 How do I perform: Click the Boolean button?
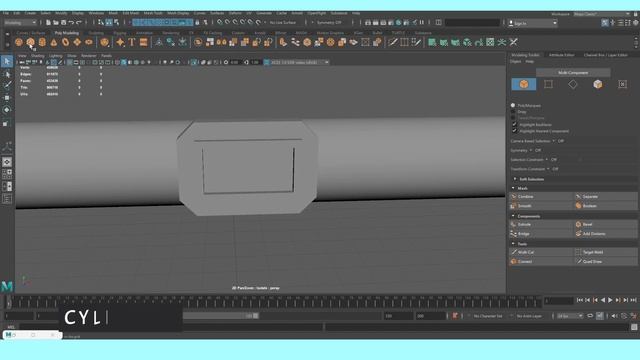click(606, 206)
